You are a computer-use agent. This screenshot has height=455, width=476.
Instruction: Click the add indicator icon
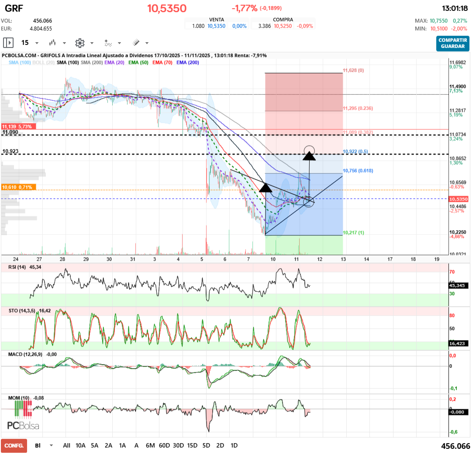pos(108,43)
